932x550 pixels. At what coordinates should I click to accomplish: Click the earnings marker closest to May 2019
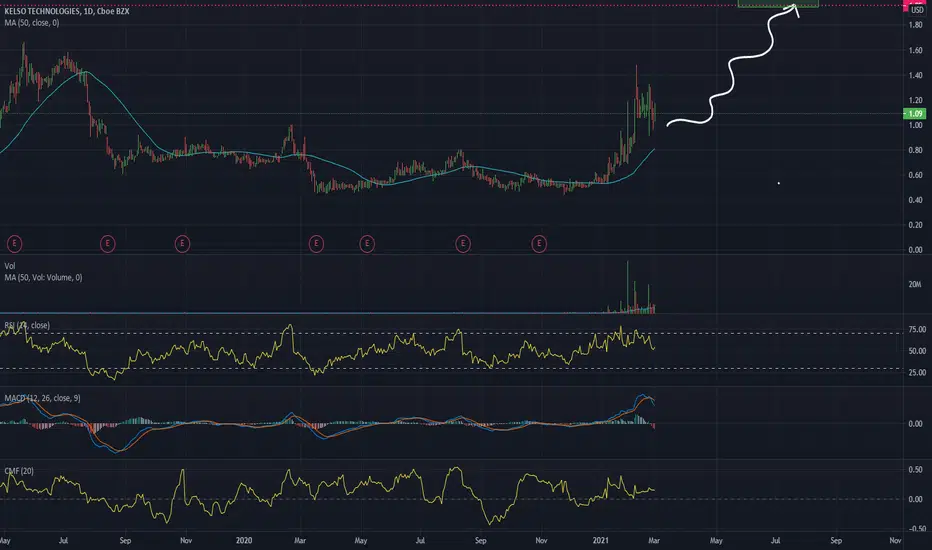click(14, 243)
